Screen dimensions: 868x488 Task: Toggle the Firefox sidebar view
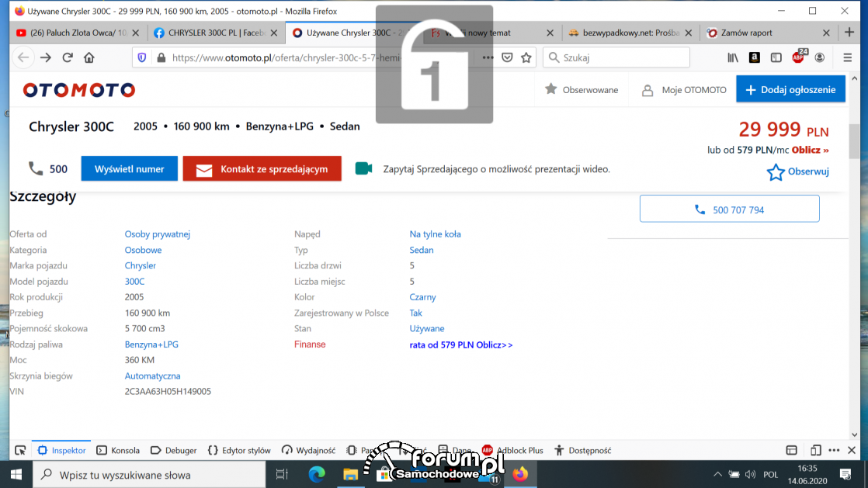[x=776, y=57]
